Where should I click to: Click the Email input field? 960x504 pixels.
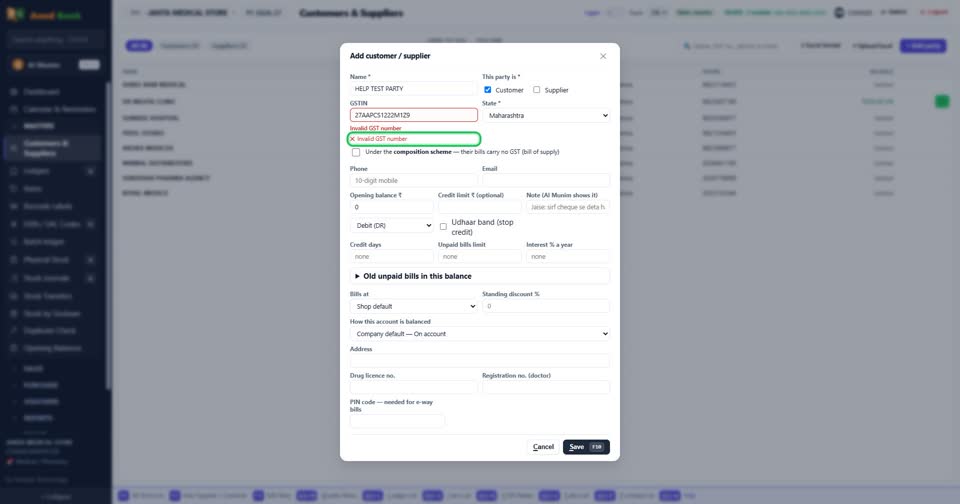[x=546, y=181]
